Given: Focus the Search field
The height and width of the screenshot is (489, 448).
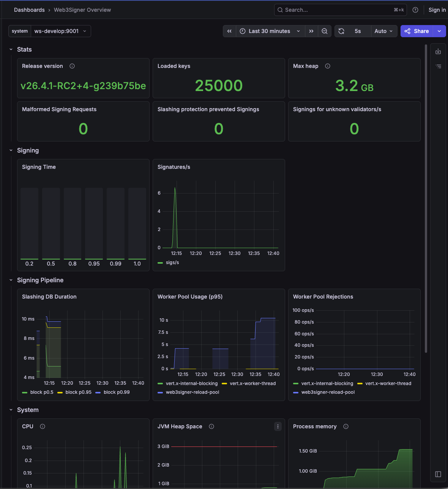Looking at the screenshot, I should (340, 10).
